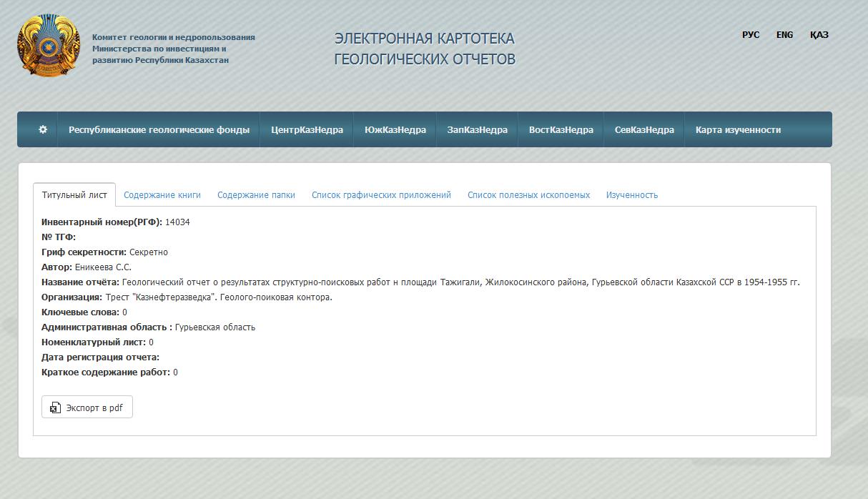This screenshot has width=868, height=499.
Task: Open the ЦентрКазНедра menu item
Action: pyautogui.click(x=307, y=129)
